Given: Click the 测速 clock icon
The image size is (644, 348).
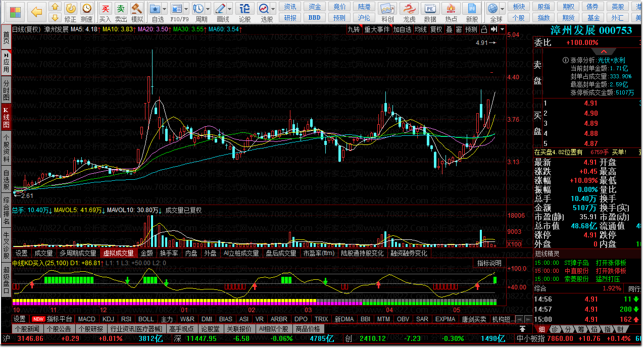Looking at the screenshot, I should (x=86, y=9).
